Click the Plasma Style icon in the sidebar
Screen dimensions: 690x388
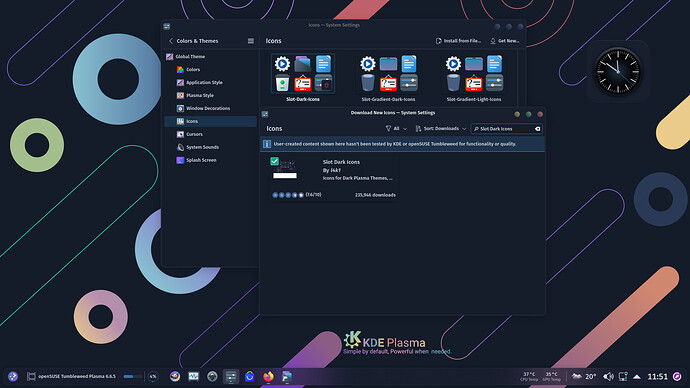click(x=180, y=95)
